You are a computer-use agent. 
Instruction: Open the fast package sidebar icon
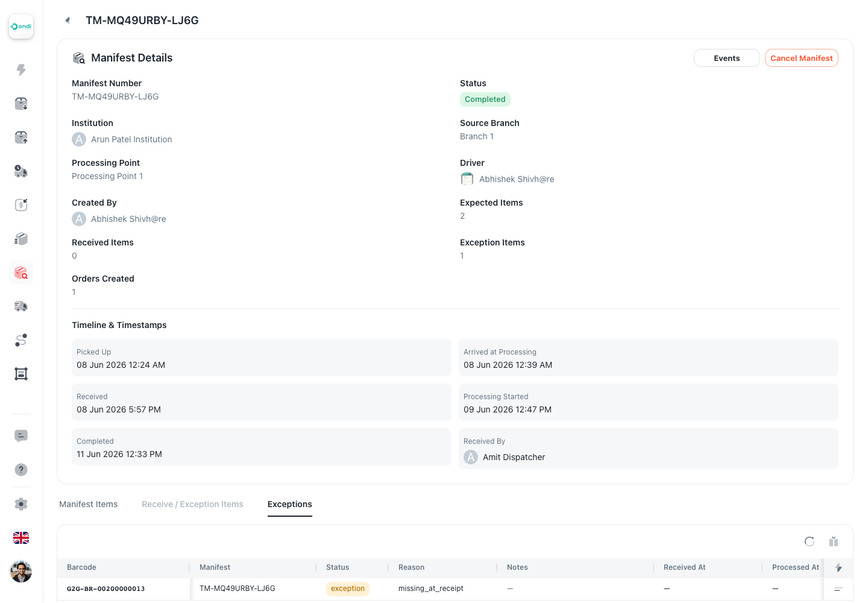tap(21, 239)
